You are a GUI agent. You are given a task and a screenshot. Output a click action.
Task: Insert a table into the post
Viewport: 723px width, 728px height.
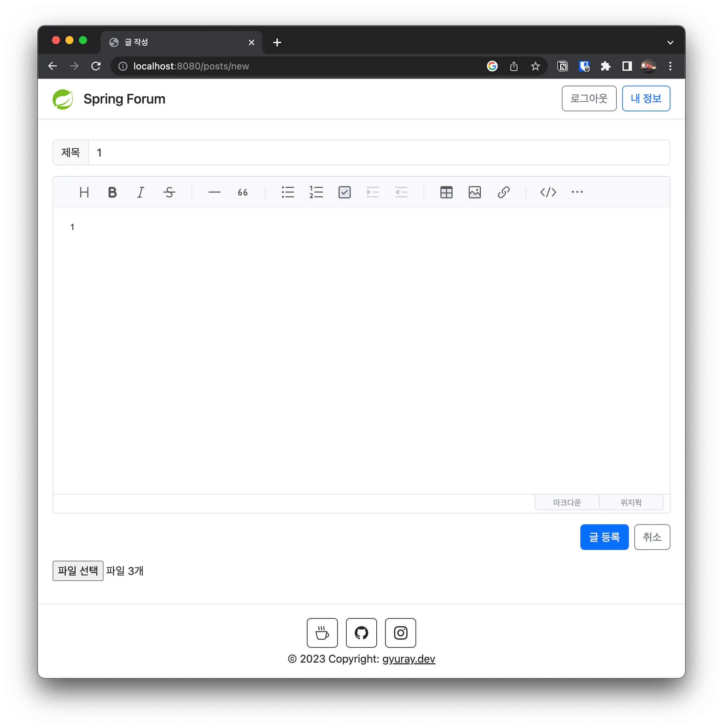click(x=446, y=193)
